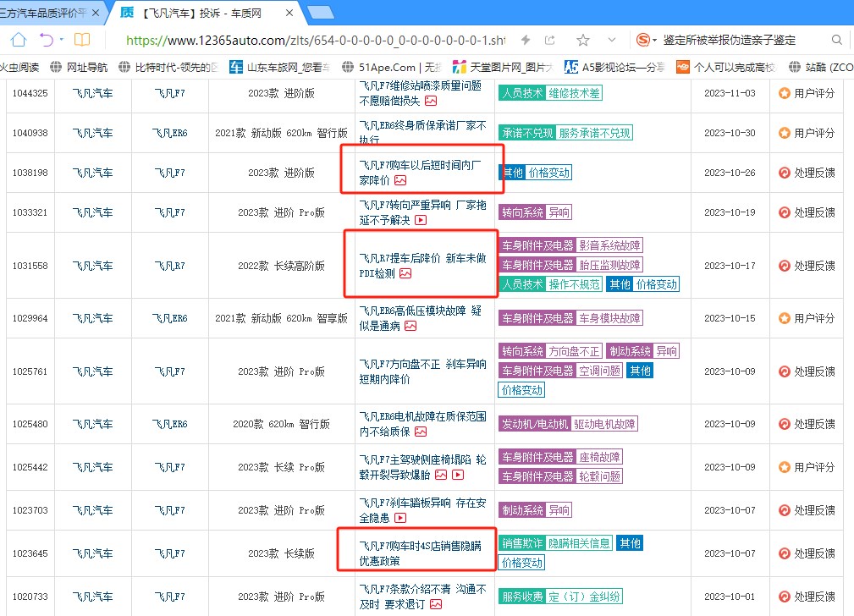Click the lightning speed-mode icon
The height and width of the screenshot is (616, 854).
(526, 40)
